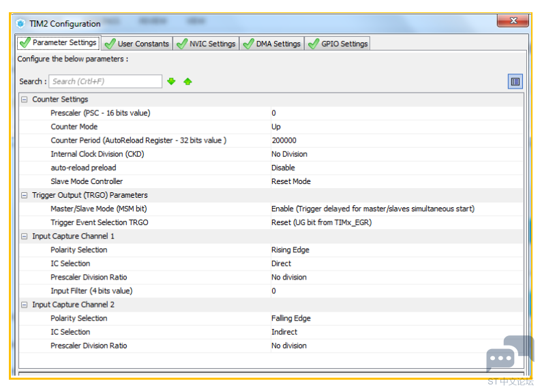Select the 'Trigger Event Selection TRGO' label
This screenshot has width=540, height=392.
tap(99, 222)
